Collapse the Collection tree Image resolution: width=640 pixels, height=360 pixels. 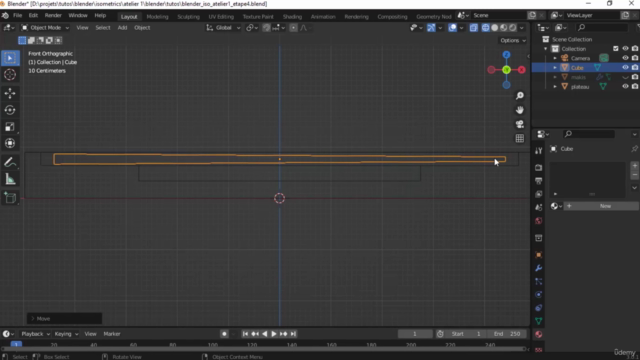[x=546, y=49]
